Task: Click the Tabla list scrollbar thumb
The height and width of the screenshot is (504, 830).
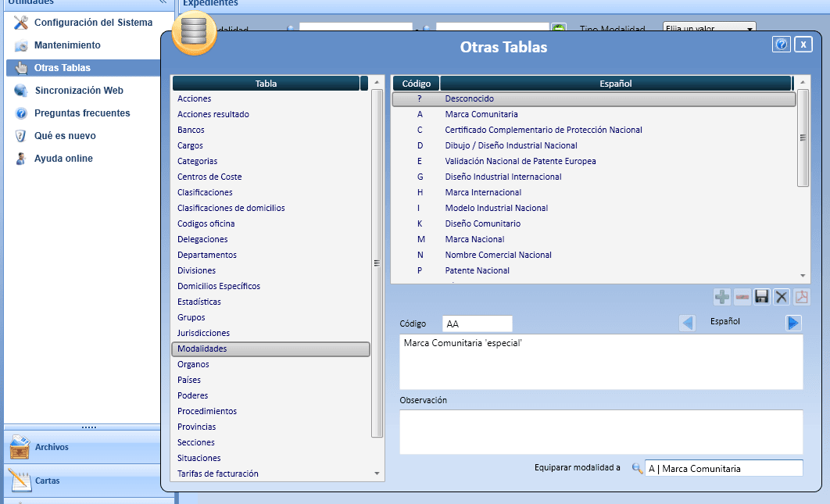Action: click(377, 263)
